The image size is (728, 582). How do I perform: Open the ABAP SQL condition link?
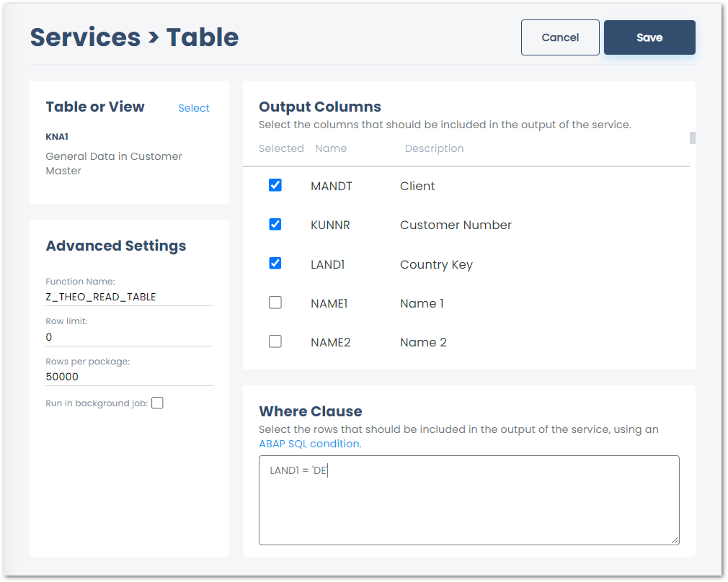(x=309, y=444)
